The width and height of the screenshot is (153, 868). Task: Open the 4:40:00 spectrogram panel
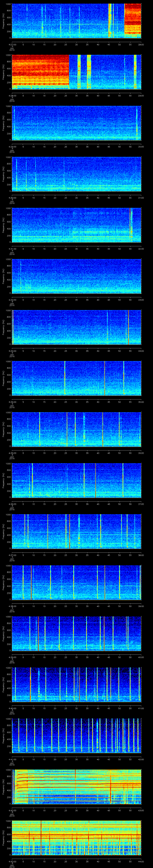coord(76,684)
